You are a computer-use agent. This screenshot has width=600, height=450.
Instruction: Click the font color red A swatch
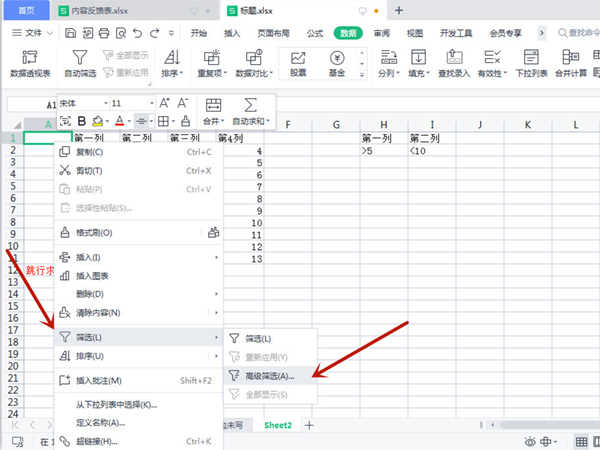119,121
